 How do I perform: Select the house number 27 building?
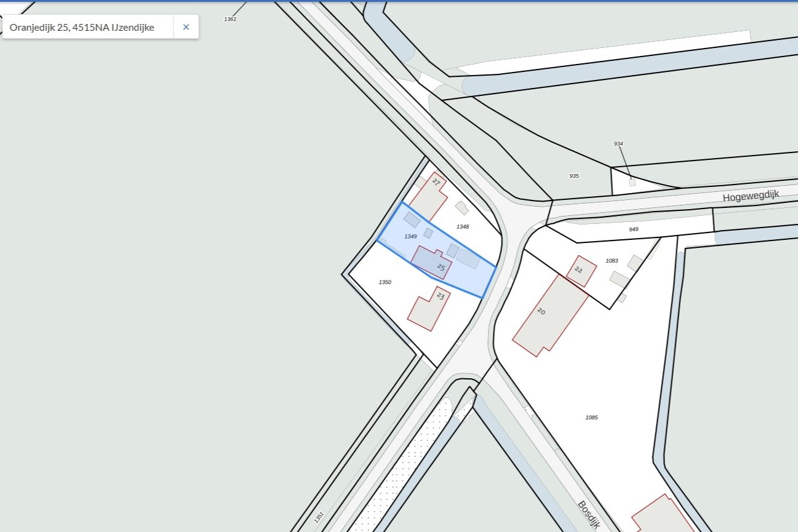click(x=428, y=197)
